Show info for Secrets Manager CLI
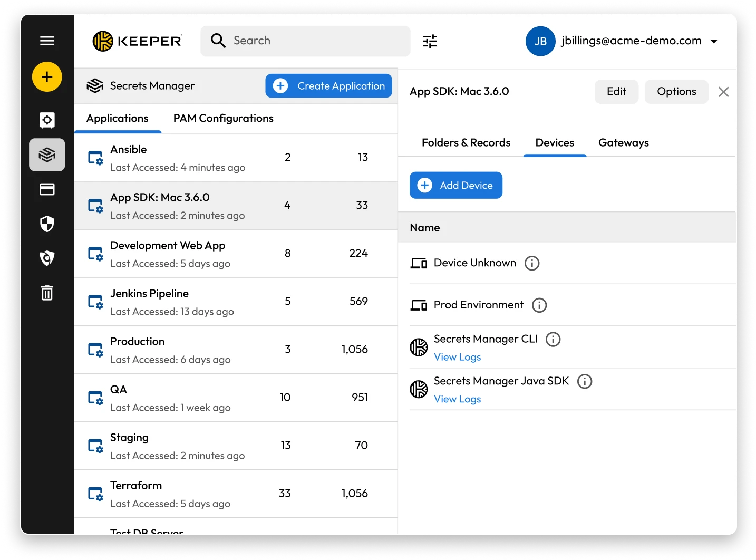 point(553,339)
